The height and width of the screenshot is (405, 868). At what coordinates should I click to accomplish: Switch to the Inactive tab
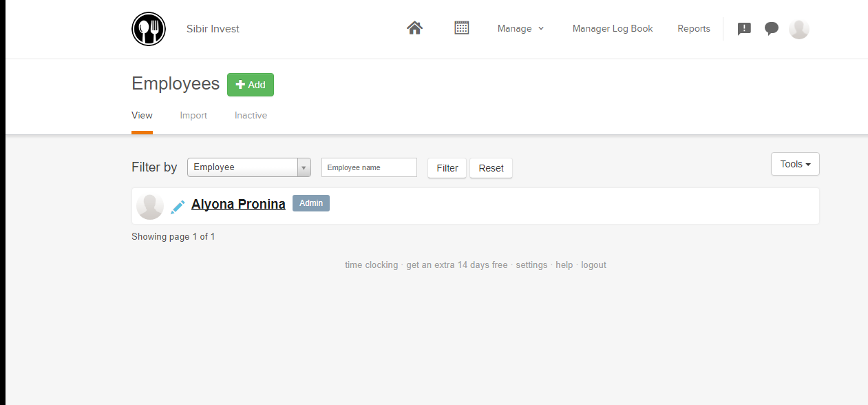(251, 116)
